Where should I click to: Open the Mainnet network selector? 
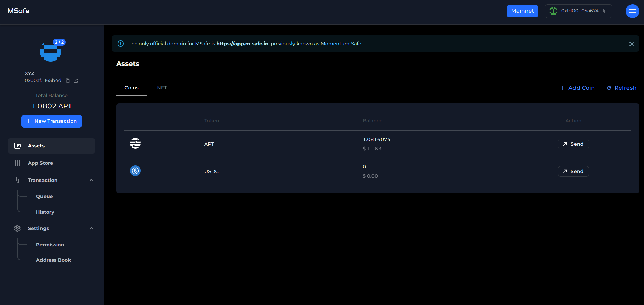(x=522, y=11)
